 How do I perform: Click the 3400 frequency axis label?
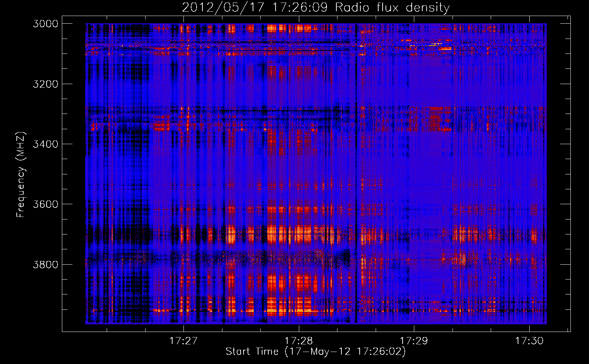pos(46,144)
